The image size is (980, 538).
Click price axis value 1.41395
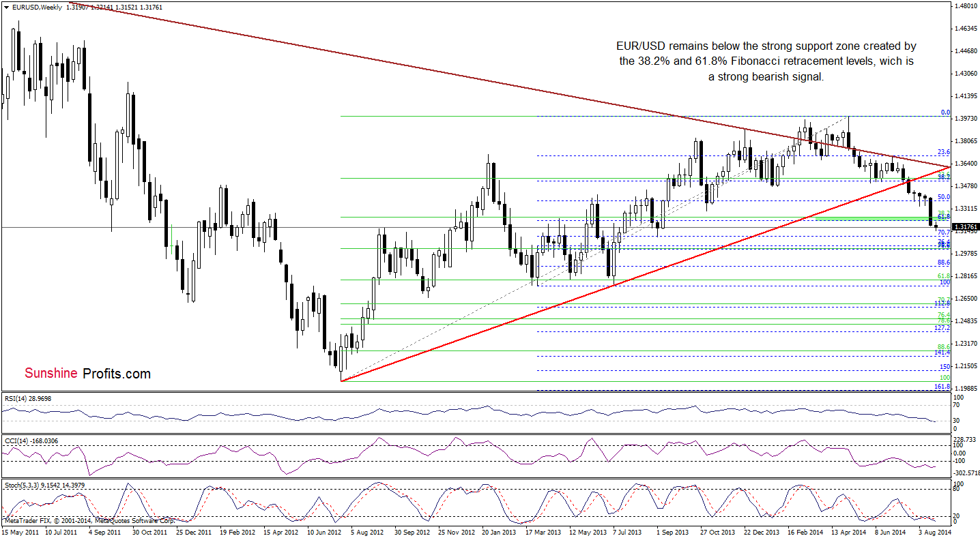(966, 96)
